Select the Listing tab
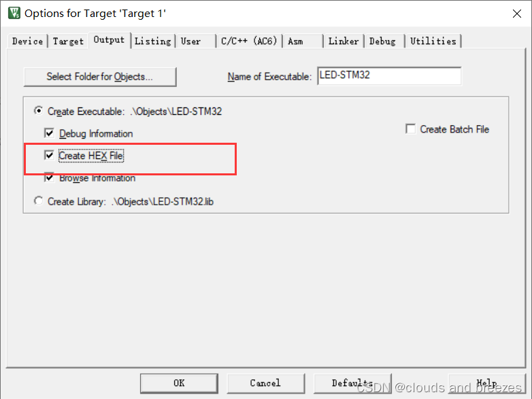This screenshot has height=399, width=532. click(152, 41)
